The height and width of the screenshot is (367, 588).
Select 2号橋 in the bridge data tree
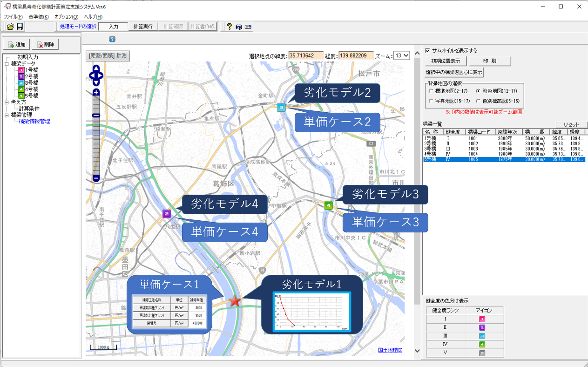click(x=32, y=76)
